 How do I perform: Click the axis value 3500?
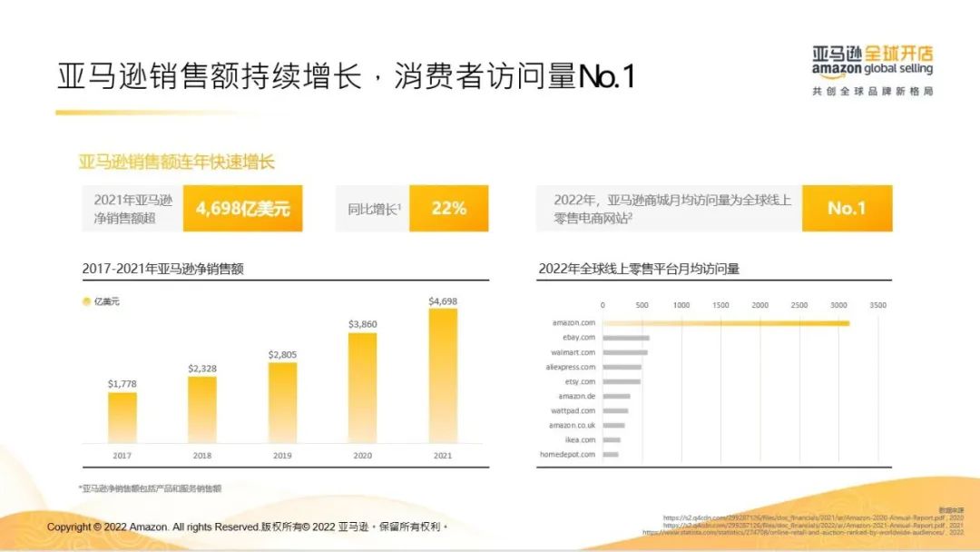tap(878, 305)
